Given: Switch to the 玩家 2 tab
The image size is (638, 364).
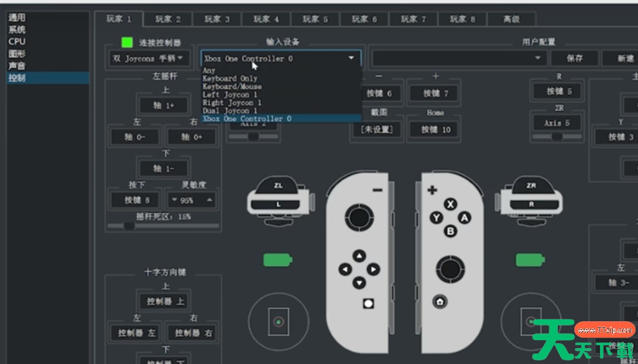Looking at the screenshot, I should [168, 19].
